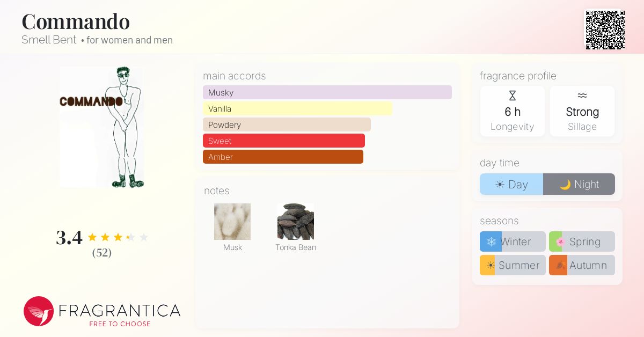Click the 'main accords' heading
644x337 pixels.
tap(235, 76)
